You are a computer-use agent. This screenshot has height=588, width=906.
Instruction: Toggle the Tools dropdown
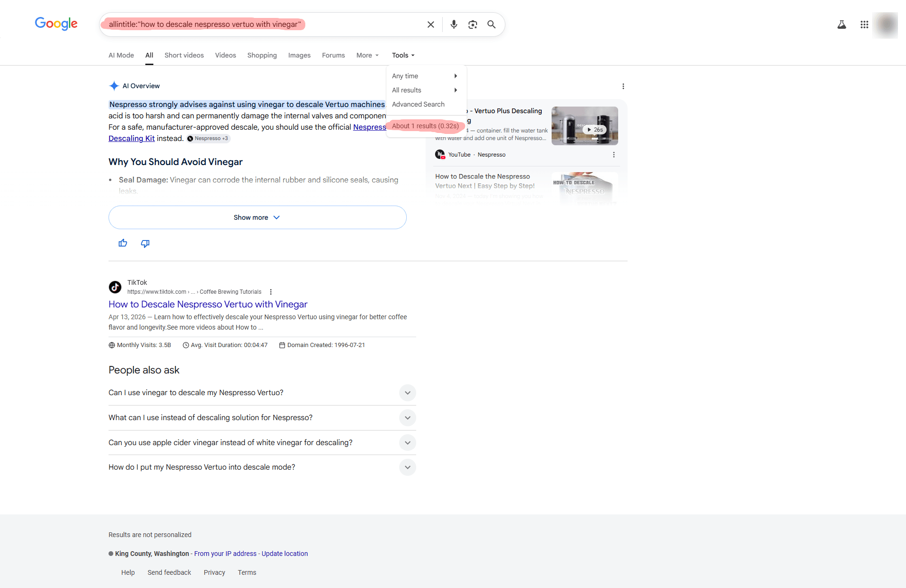point(403,55)
